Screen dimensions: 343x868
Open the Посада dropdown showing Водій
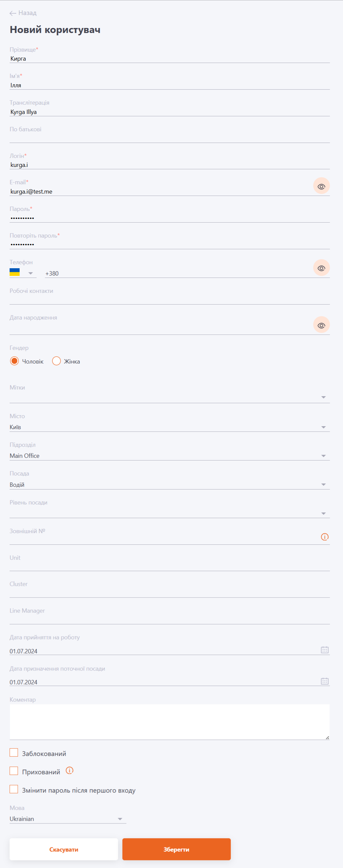point(169,484)
